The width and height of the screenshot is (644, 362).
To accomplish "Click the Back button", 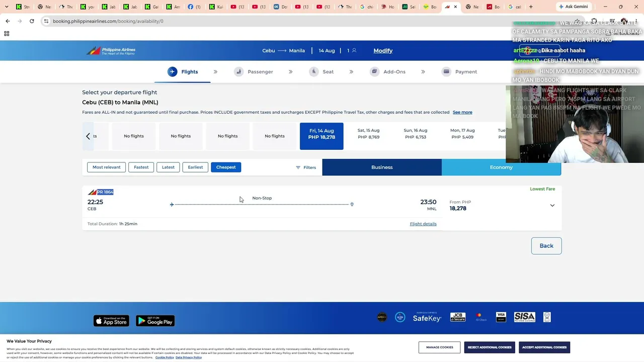I will pyautogui.click(x=546, y=246).
